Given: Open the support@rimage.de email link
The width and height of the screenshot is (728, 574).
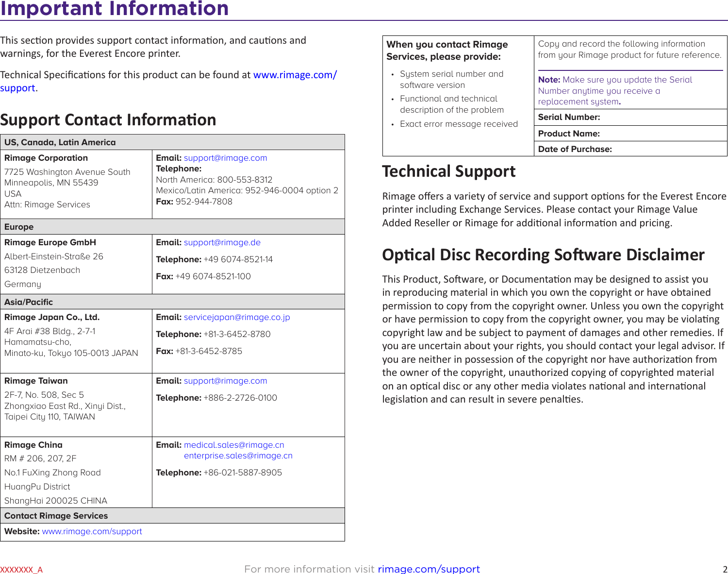Looking at the screenshot, I should [x=222, y=242].
